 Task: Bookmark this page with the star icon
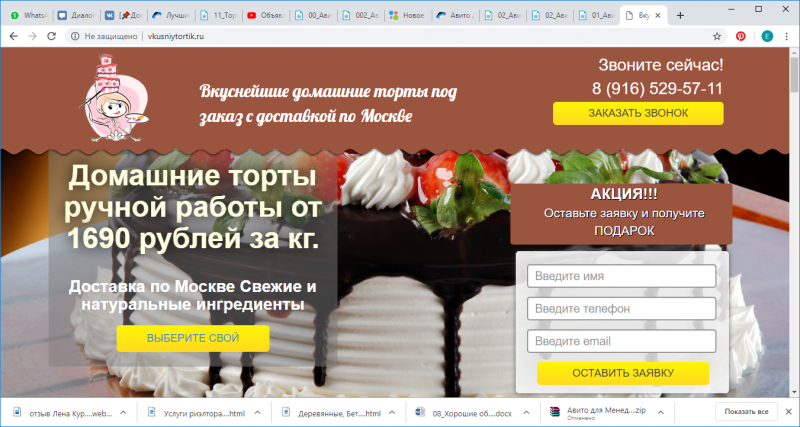click(717, 36)
